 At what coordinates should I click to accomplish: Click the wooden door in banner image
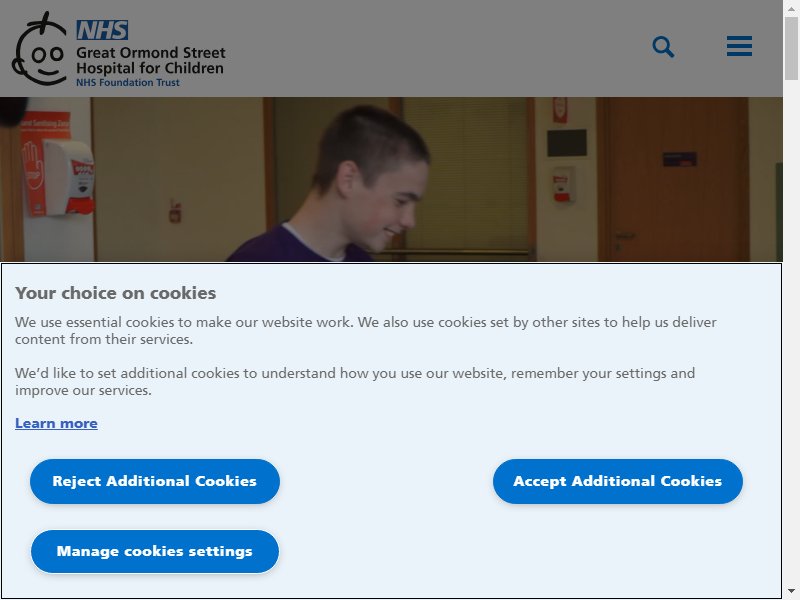[673, 180]
